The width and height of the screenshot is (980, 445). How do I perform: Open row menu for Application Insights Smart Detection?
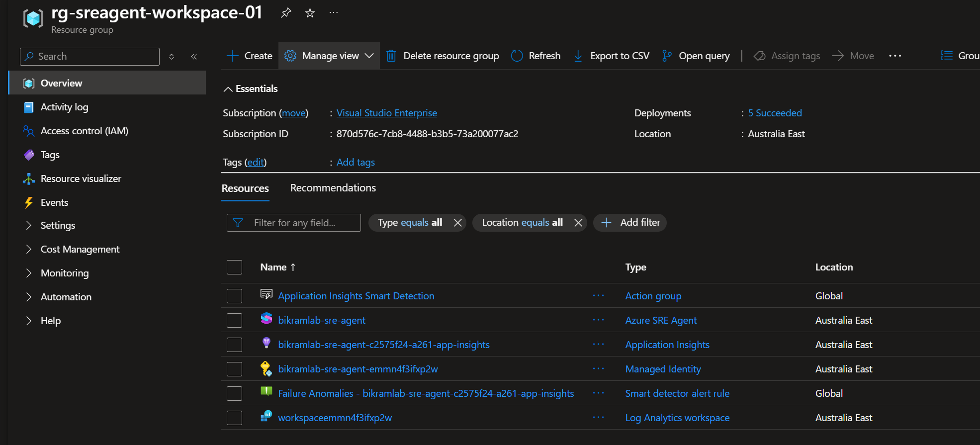pos(599,295)
